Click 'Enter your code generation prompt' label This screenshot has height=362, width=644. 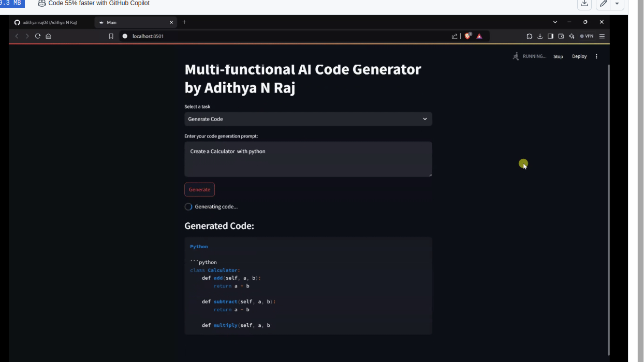coord(221,136)
